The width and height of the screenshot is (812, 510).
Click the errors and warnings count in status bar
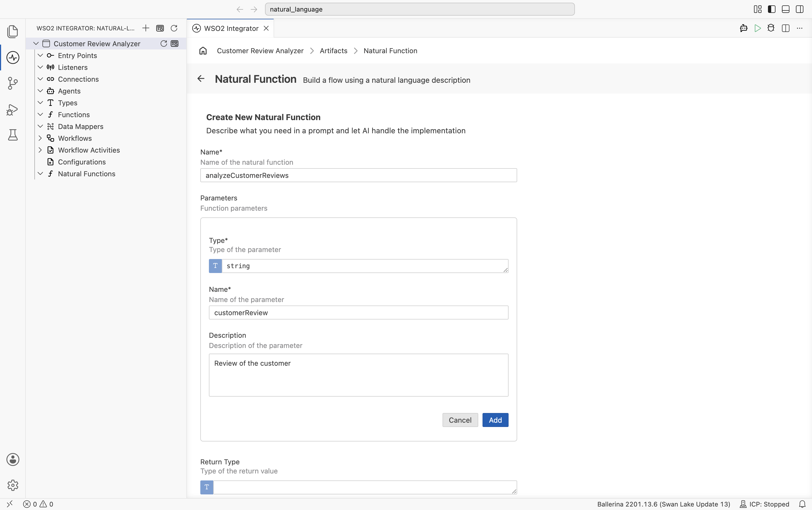pos(38,504)
